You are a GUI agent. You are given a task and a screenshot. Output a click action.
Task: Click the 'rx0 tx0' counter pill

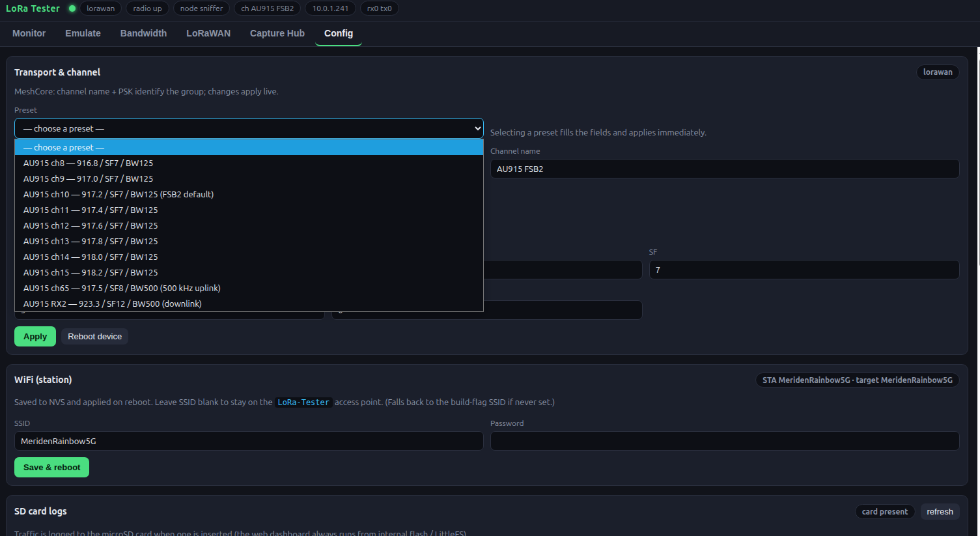[379, 8]
